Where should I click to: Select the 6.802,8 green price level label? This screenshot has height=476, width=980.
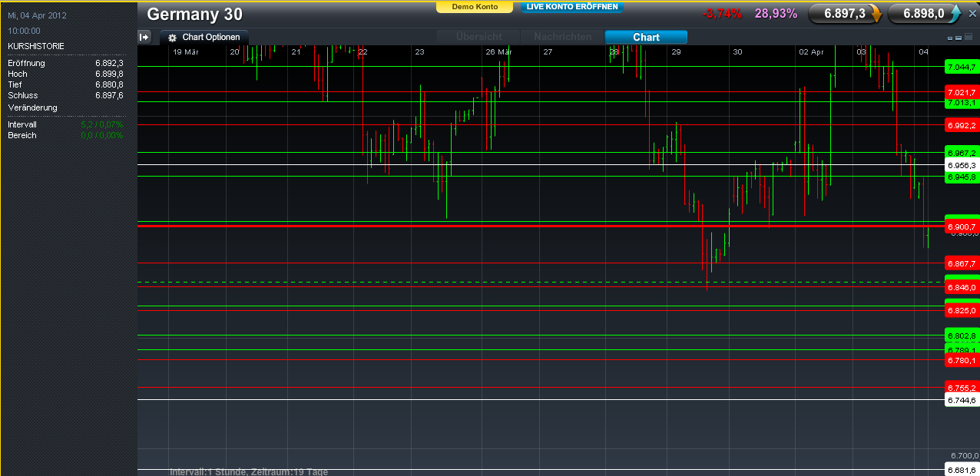962,336
